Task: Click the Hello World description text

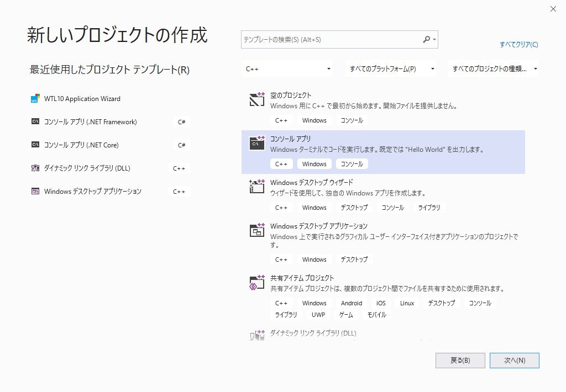Action: click(x=377, y=150)
